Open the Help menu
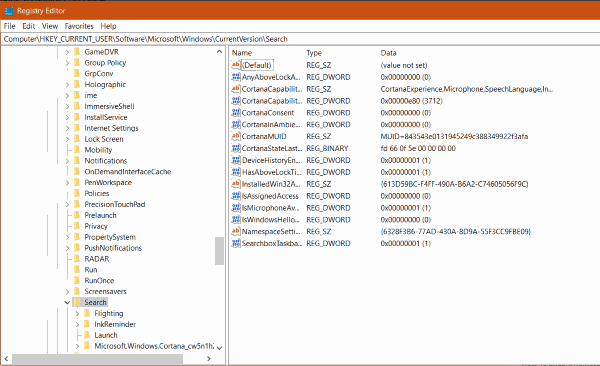Screen dimensions: 600x366 108,26
